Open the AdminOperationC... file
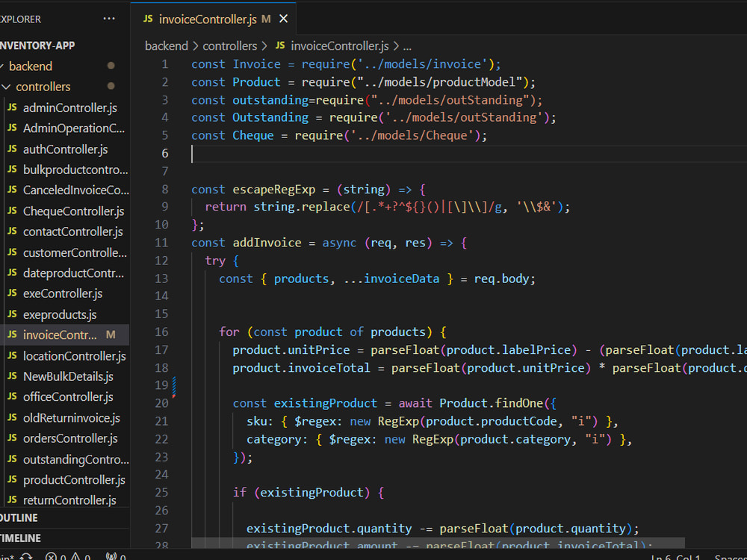 pyautogui.click(x=74, y=128)
